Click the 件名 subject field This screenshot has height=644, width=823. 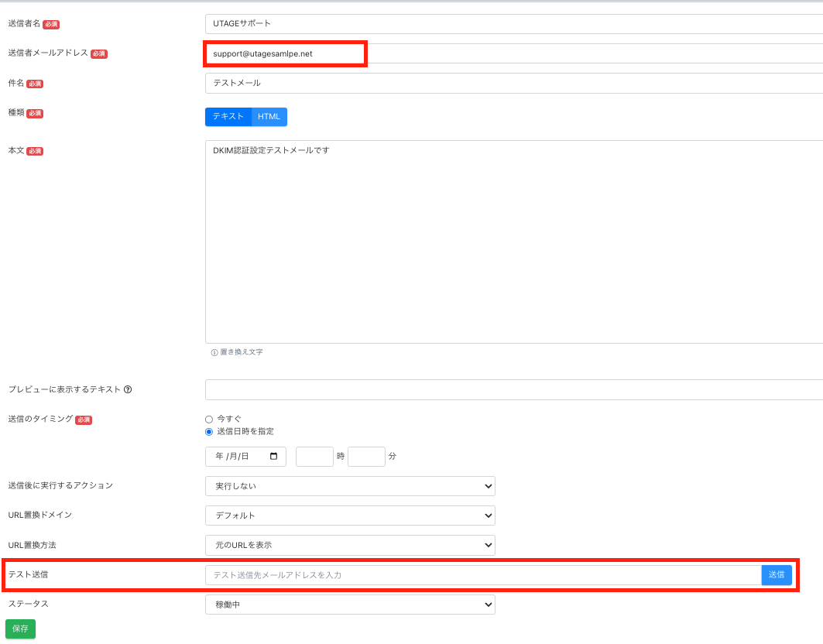(511, 83)
